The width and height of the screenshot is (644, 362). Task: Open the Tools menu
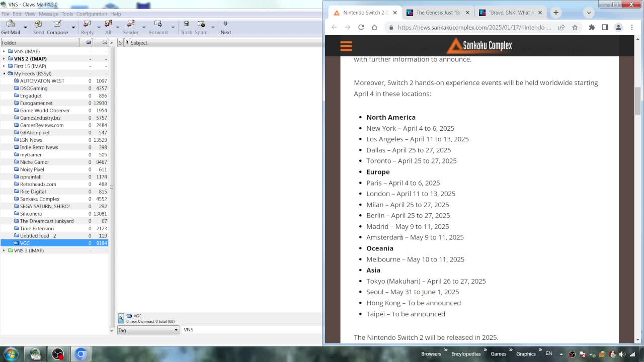click(67, 14)
